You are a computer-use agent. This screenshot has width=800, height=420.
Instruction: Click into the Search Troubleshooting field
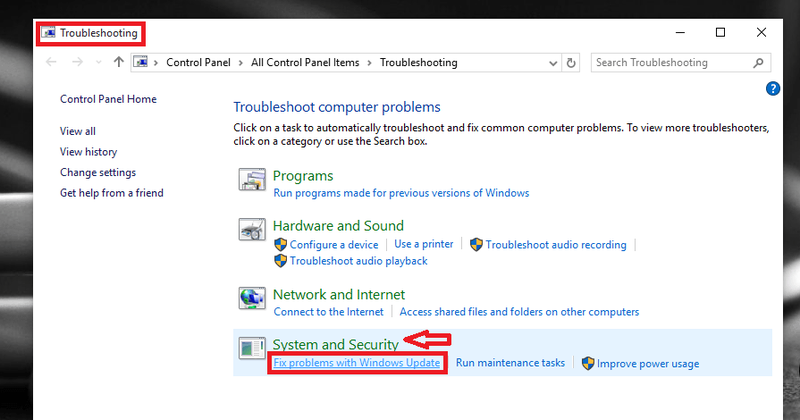[x=681, y=63]
